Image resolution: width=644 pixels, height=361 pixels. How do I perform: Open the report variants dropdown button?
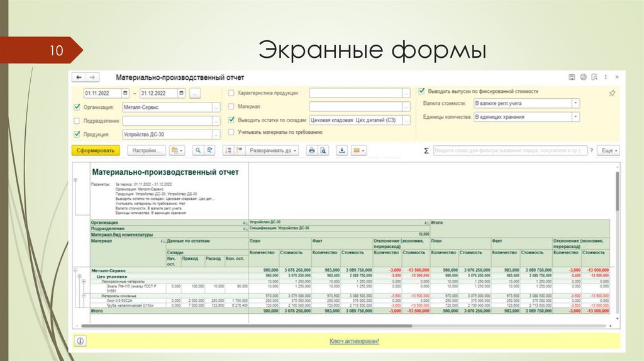coord(177,150)
